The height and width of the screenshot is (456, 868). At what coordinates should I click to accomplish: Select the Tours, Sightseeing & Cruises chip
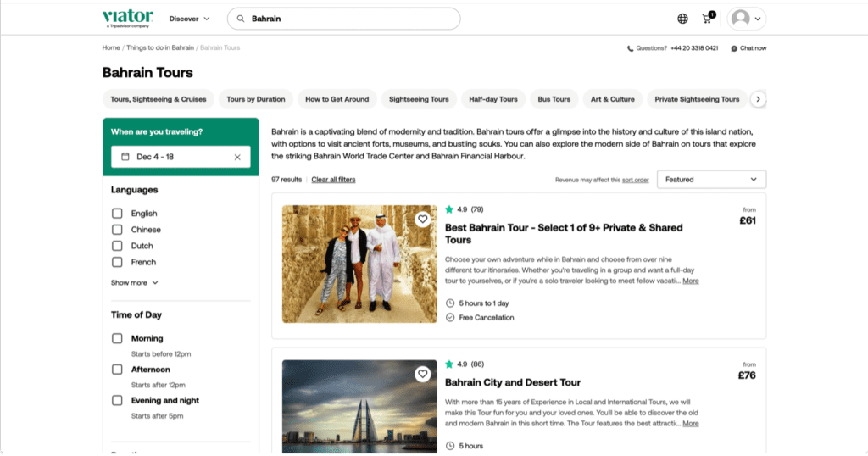click(159, 100)
